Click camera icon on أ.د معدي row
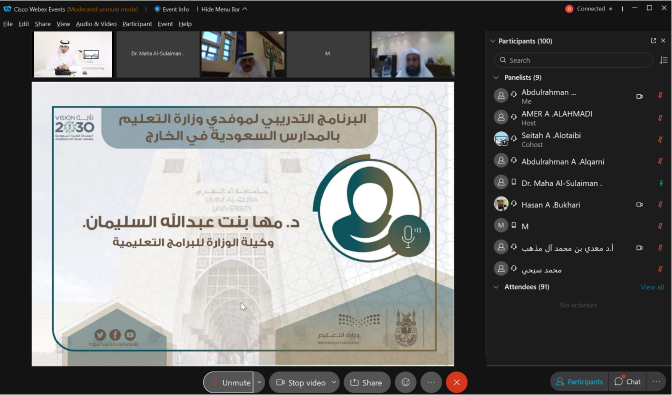This screenshot has height=395, width=672. tap(639, 248)
